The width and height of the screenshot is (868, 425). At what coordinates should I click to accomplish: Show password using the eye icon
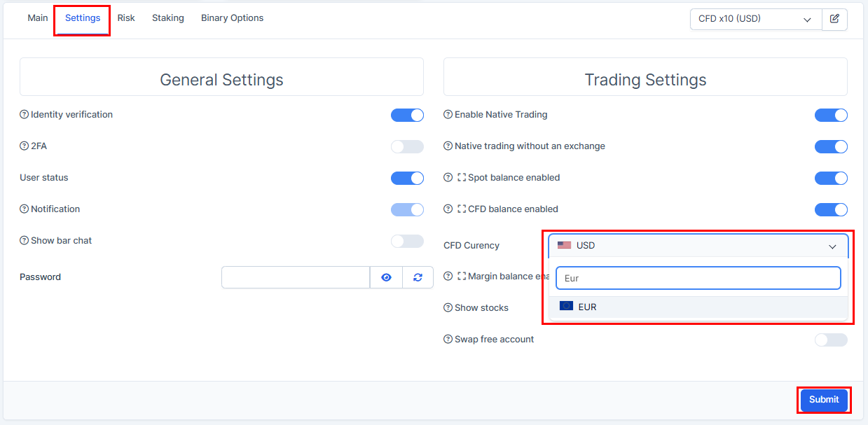[x=386, y=277]
